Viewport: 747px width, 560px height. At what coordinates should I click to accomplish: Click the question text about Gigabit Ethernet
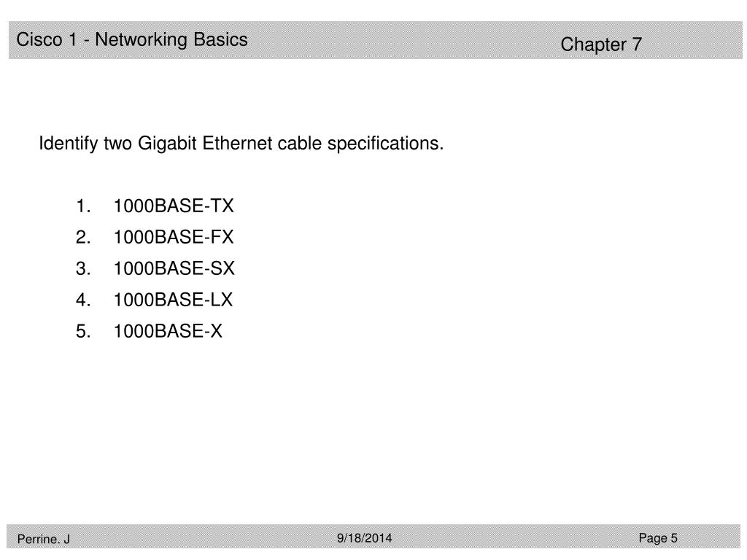pos(241,144)
